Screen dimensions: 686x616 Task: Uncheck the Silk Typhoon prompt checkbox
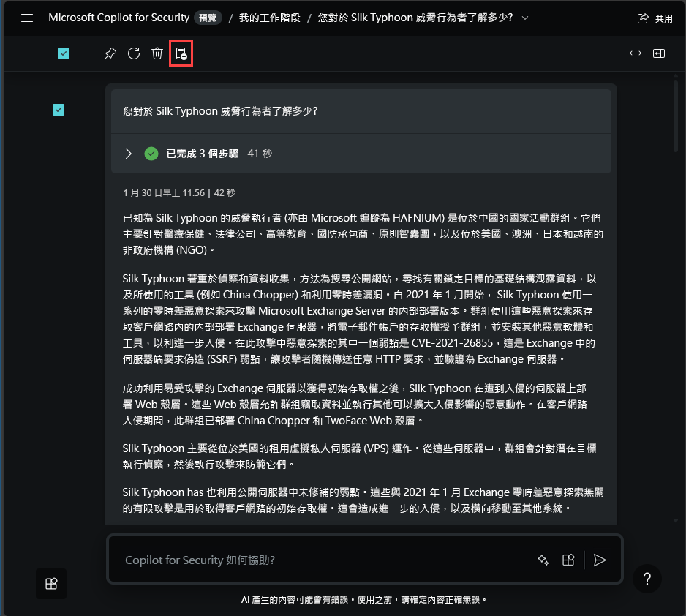[x=59, y=110]
